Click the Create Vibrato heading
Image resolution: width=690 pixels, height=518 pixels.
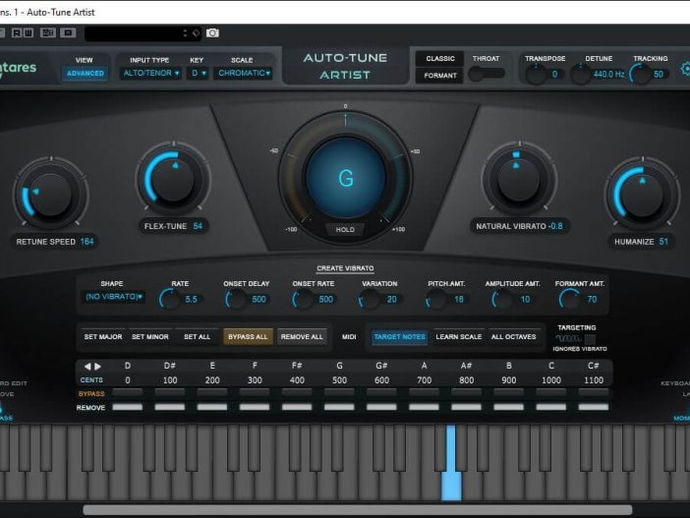345,268
